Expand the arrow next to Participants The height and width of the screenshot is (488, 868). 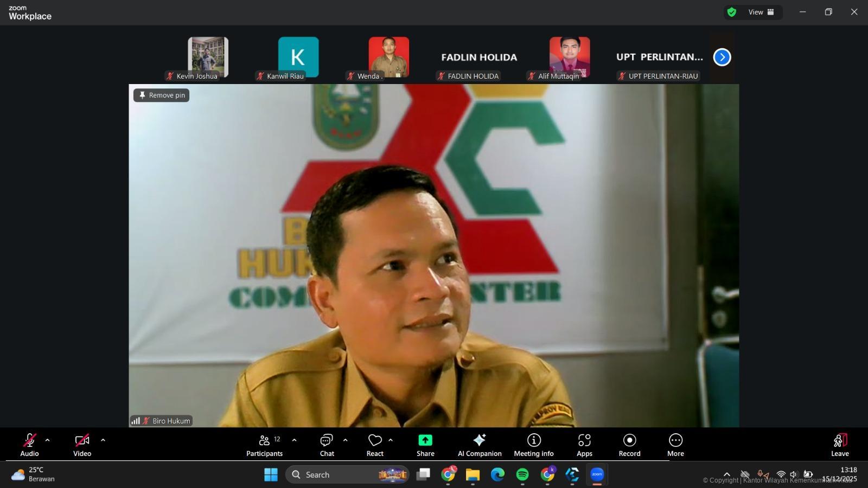[x=295, y=440]
